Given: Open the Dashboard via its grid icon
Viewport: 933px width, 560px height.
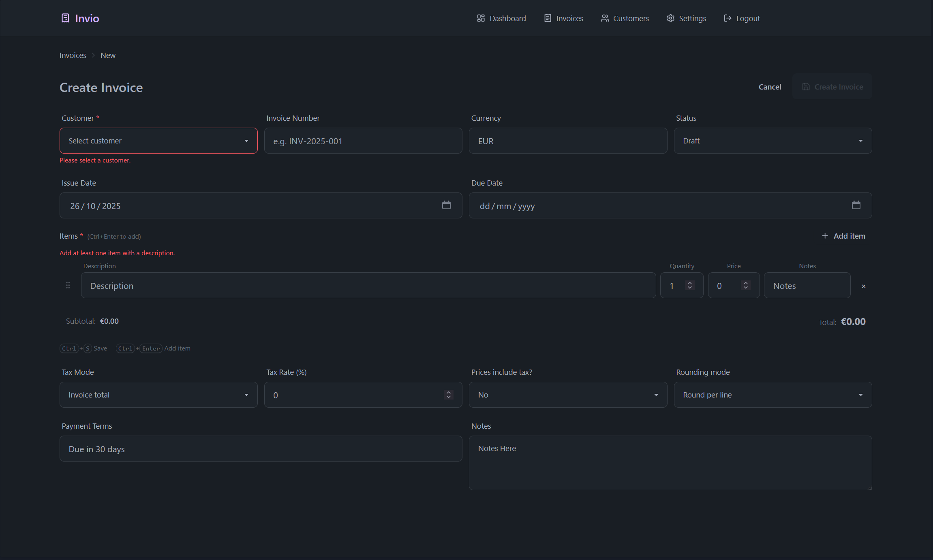Looking at the screenshot, I should click(481, 18).
